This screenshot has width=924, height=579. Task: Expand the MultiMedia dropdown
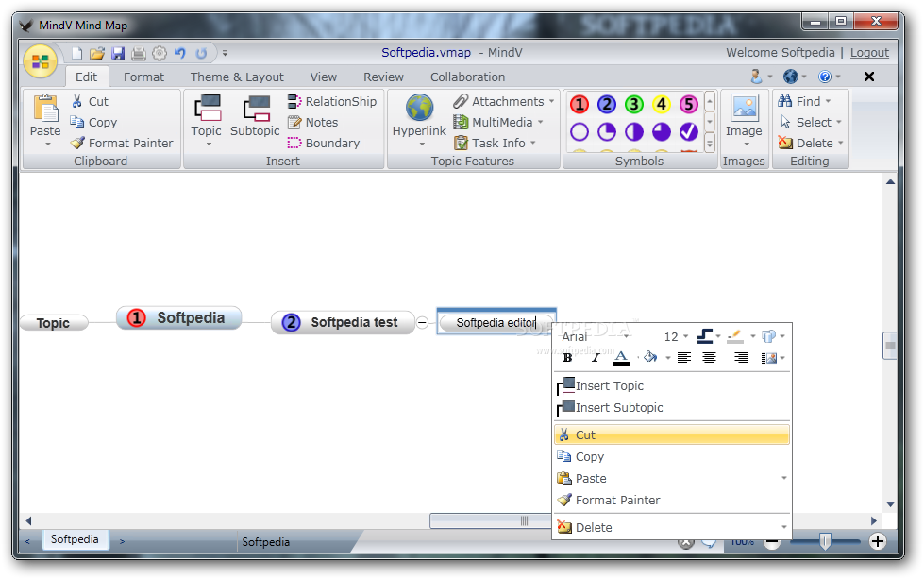pos(540,122)
